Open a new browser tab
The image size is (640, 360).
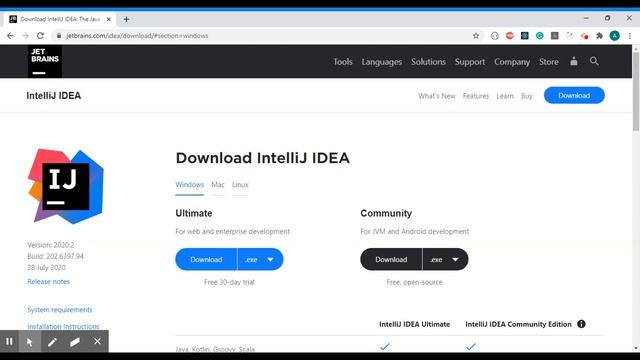pos(126,19)
